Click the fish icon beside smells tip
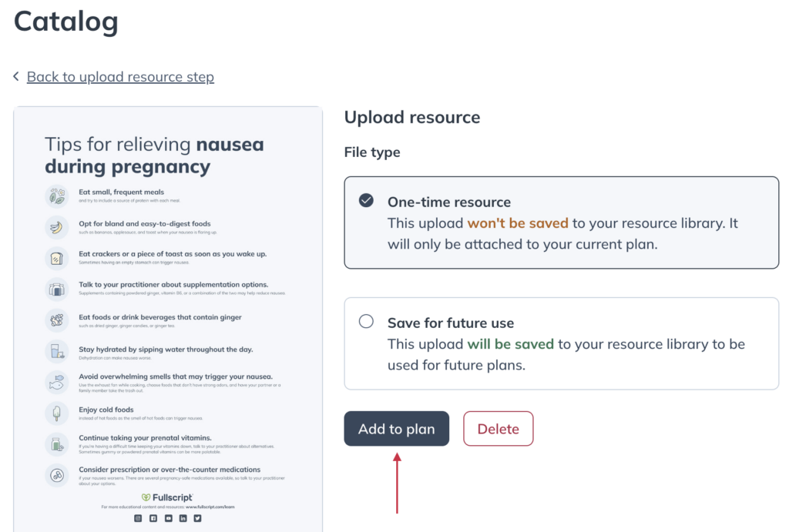This screenshot has height=532, width=789. [56, 382]
